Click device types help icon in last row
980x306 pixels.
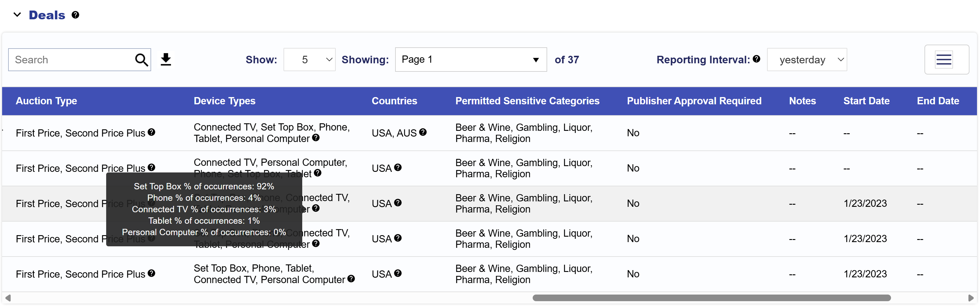click(x=351, y=279)
